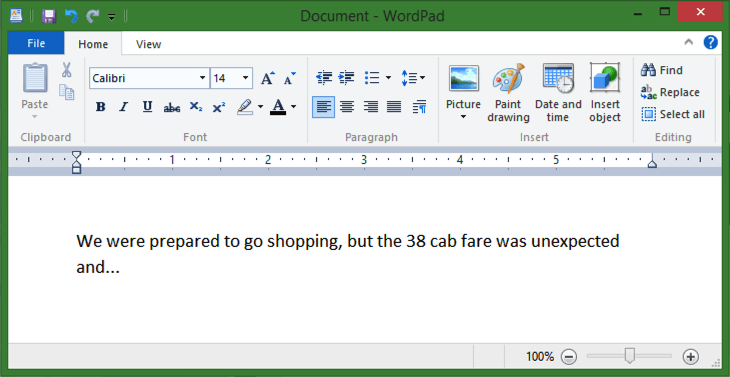This screenshot has width=730, height=377.
Task: Toggle superscript formatting
Action: (x=219, y=107)
